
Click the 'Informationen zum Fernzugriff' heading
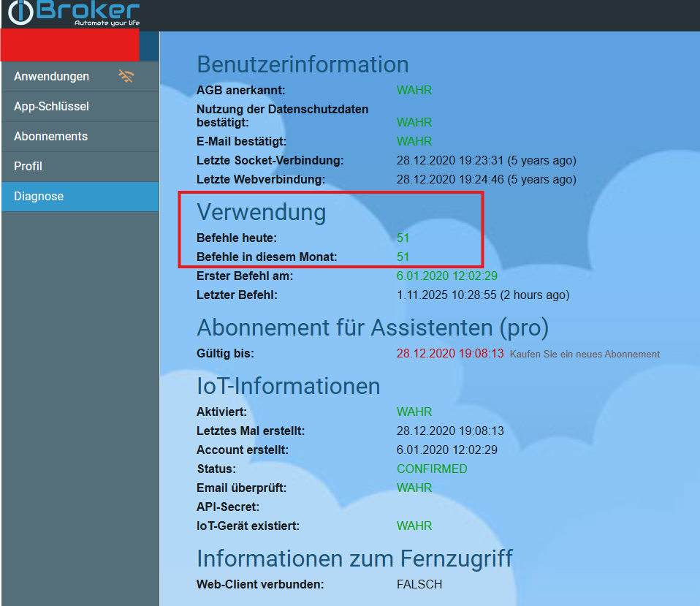pyautogui.click(x=355, y=558)
